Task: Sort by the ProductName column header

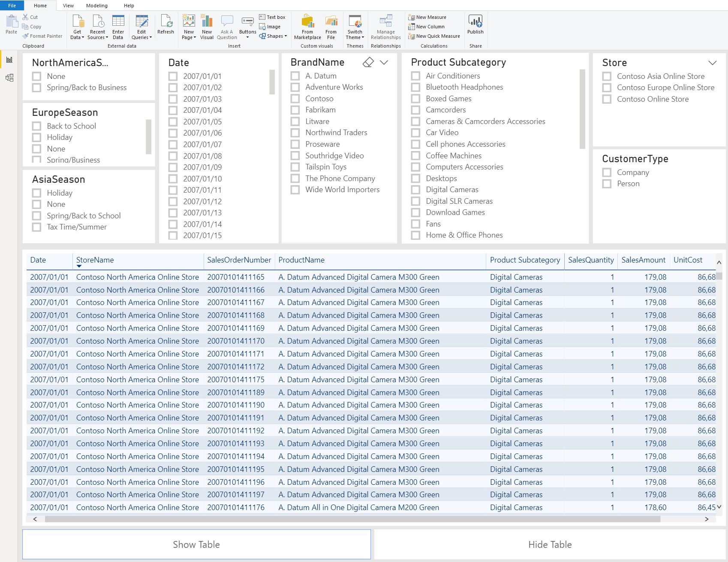Action: [x=301, y=260]
